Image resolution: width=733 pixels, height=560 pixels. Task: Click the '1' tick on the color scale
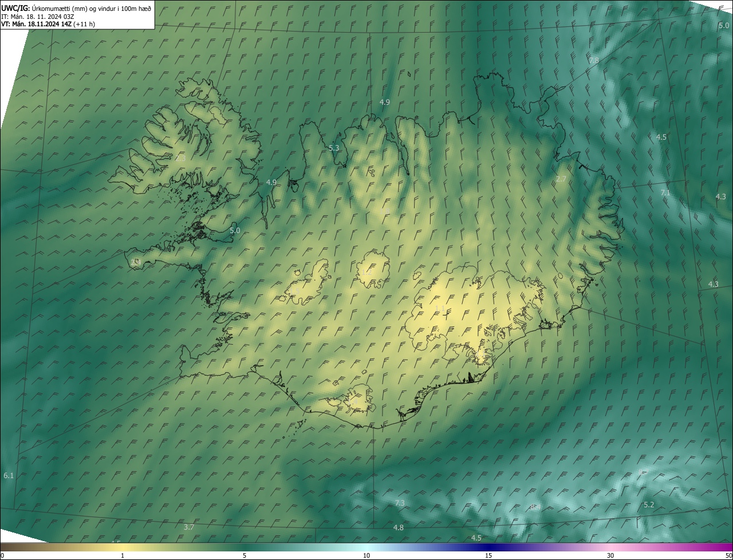123,555
